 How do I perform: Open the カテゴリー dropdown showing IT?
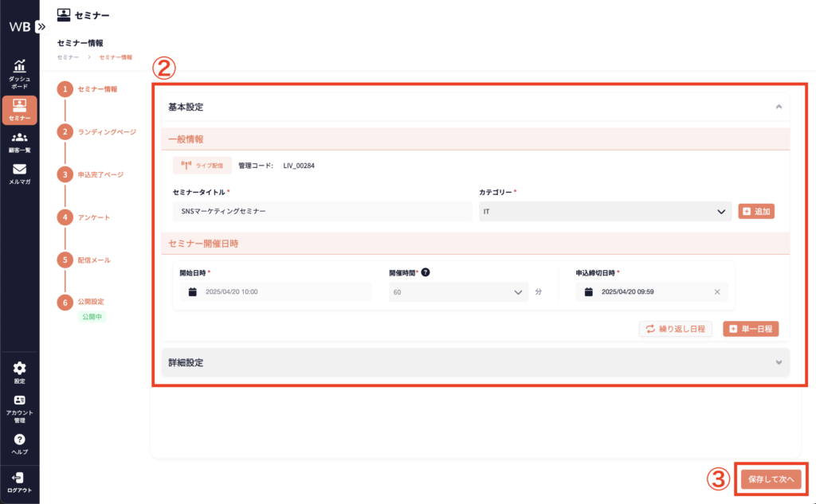point(605,211)
